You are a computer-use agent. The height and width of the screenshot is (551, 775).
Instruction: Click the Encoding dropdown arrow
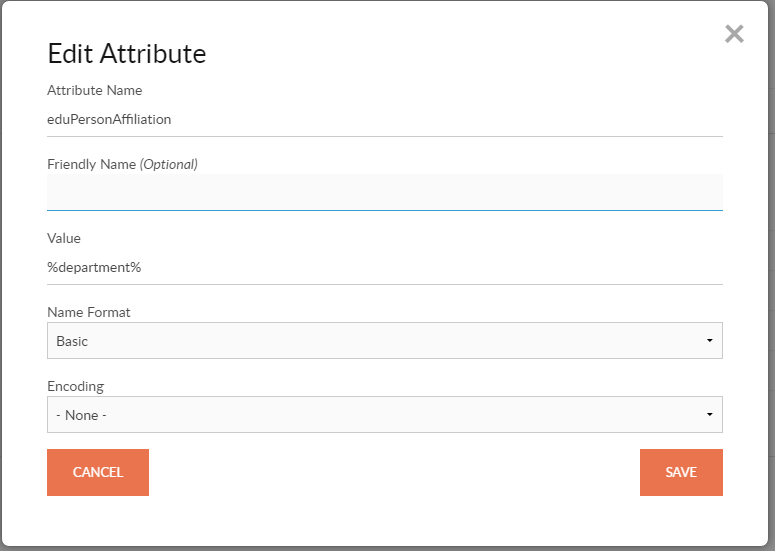coord(709,415)
